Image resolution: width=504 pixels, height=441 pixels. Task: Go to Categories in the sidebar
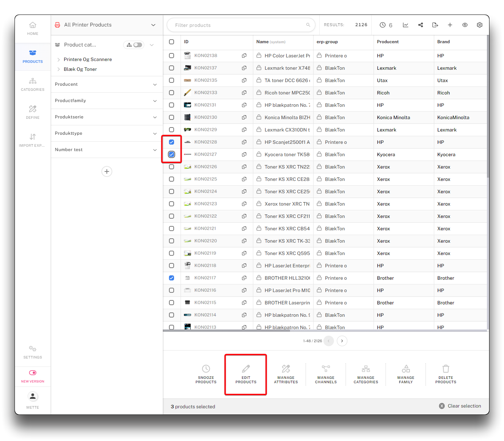tap(33, 84)
